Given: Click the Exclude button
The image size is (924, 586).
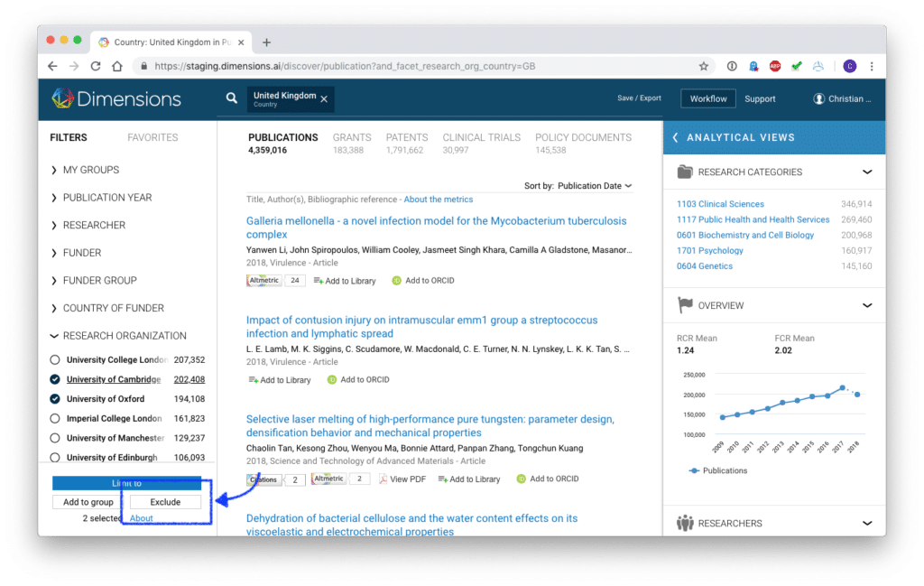Looking at the screenshot, I should (165, 502).
